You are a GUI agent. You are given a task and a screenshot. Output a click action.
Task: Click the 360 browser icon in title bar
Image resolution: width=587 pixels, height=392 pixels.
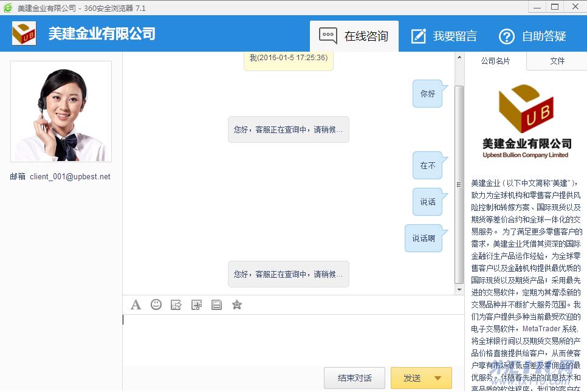click(x=8, y=7)
